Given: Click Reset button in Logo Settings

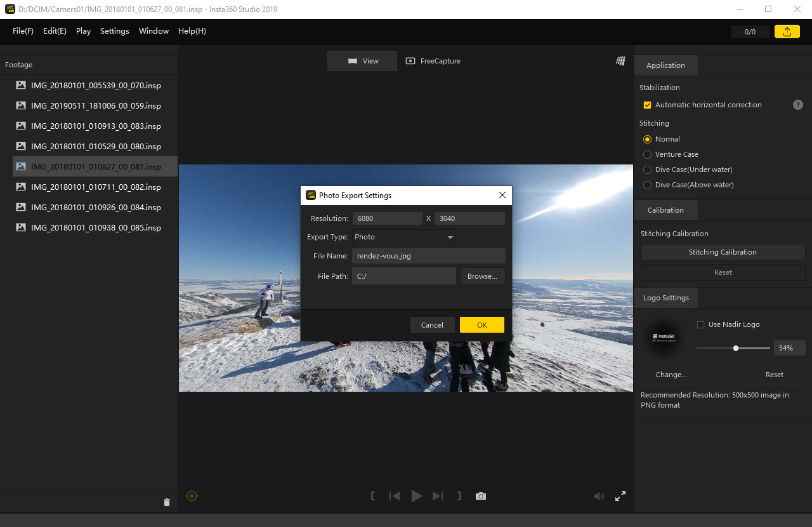Looking at the screenshot, I should [774, 375].
